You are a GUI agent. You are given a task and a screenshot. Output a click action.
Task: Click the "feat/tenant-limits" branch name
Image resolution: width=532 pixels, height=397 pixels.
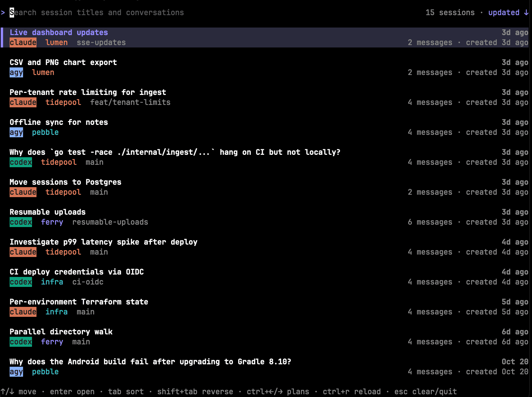point(130,102)
